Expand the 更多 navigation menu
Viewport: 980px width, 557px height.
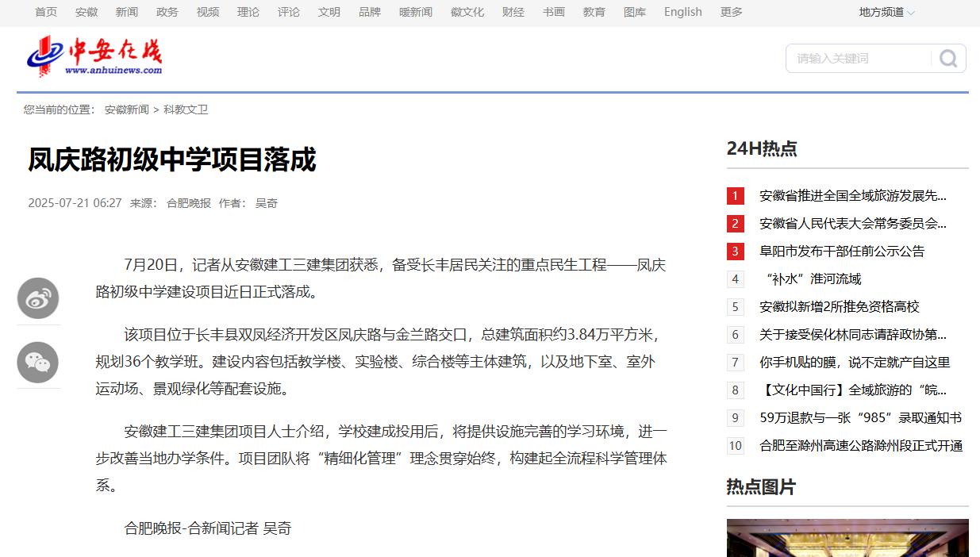tap(730, 12)
